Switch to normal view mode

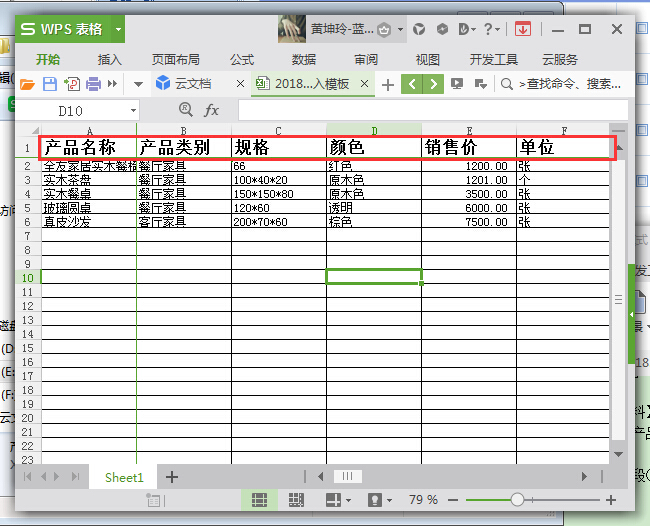(x=259, y=499)
